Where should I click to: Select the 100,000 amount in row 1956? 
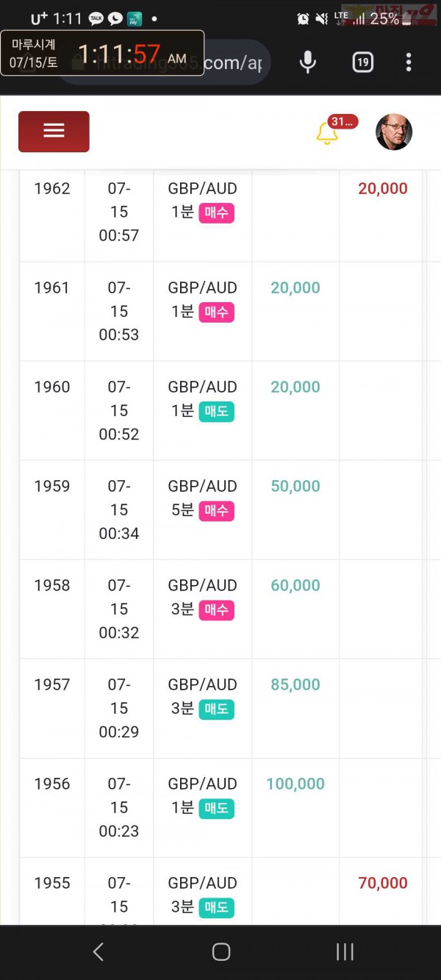coord(295,784)
